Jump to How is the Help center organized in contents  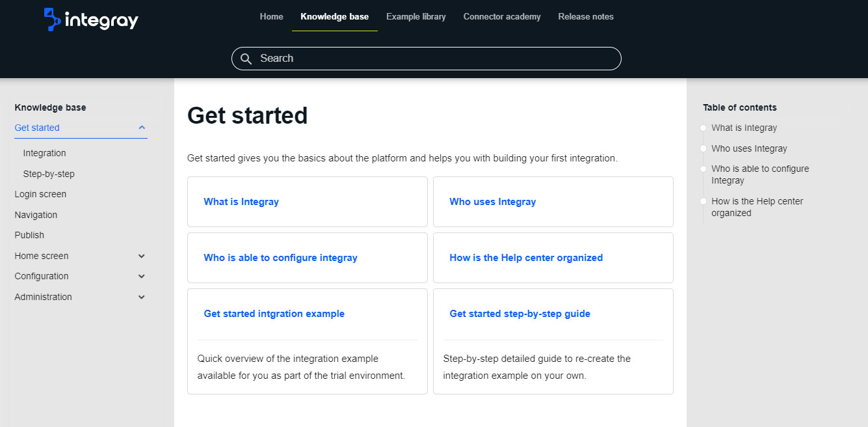tap(757, 207)
